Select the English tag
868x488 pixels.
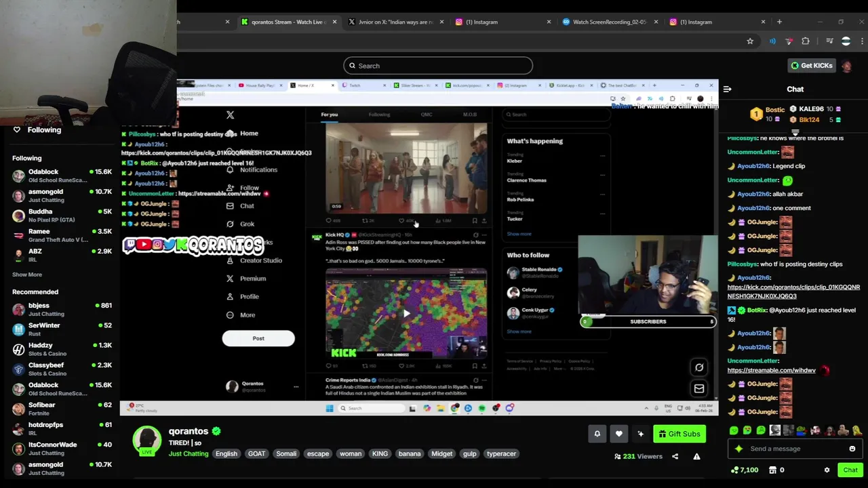(x=226, y=453)
